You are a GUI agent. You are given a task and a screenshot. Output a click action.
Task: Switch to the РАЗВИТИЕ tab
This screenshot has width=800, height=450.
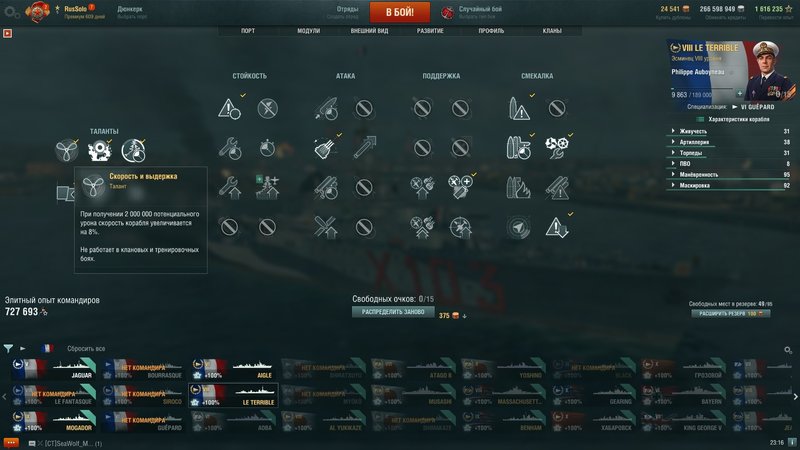[x=430, y=31]
